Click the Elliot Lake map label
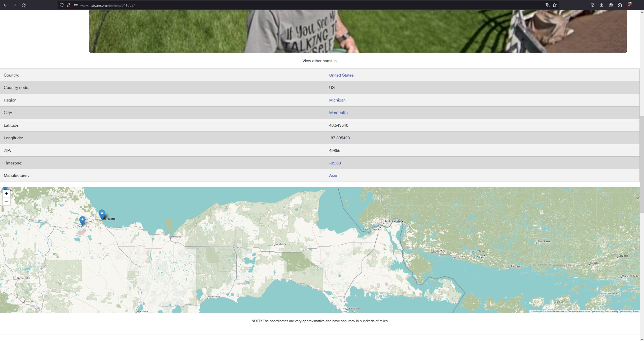The height and width of the screenshot is (341, 644). 544,241
